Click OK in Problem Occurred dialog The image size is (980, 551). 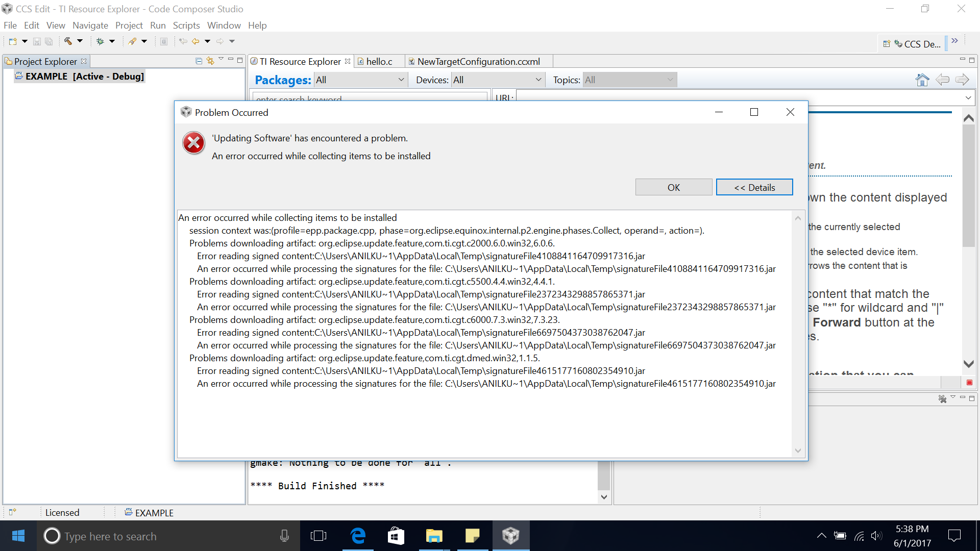pyautogui.click(x=674, y=187)
